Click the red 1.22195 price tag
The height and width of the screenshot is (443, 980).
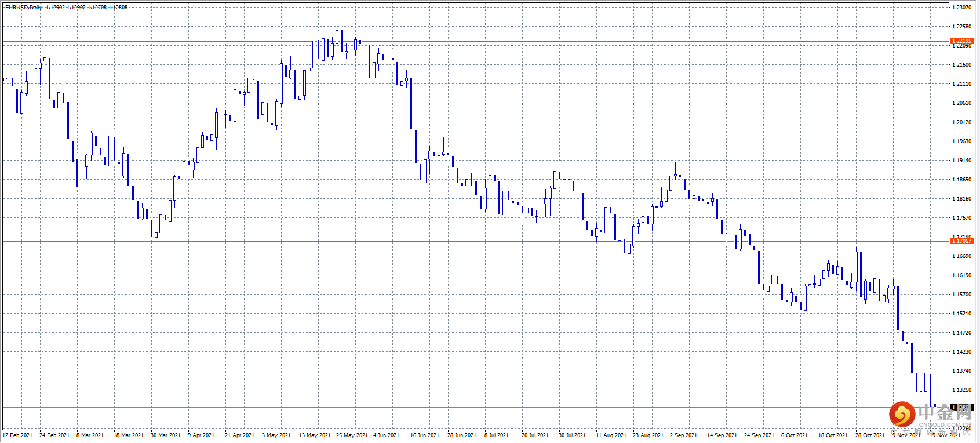[x=961, y=41]
